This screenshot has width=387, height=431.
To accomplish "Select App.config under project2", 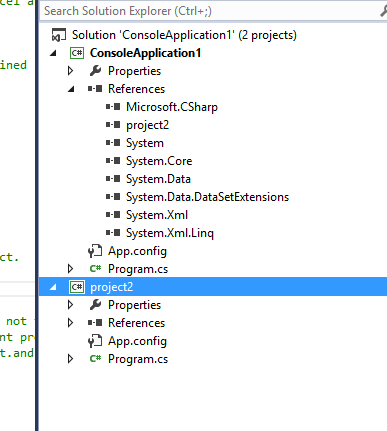I will (137, 341).
